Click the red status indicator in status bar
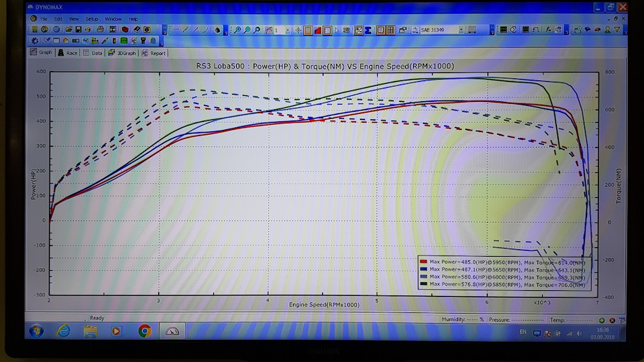Viewport: 644px width, 362px height. (612, 320)
